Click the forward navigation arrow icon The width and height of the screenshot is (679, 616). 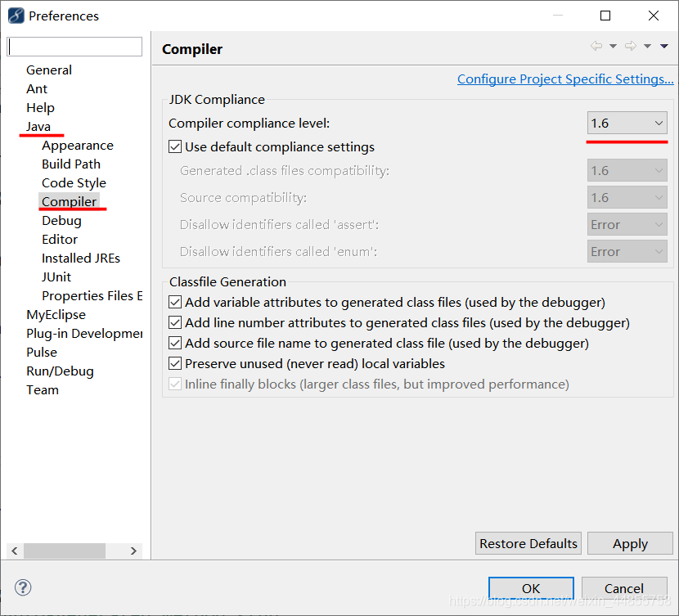coord(631,46)
